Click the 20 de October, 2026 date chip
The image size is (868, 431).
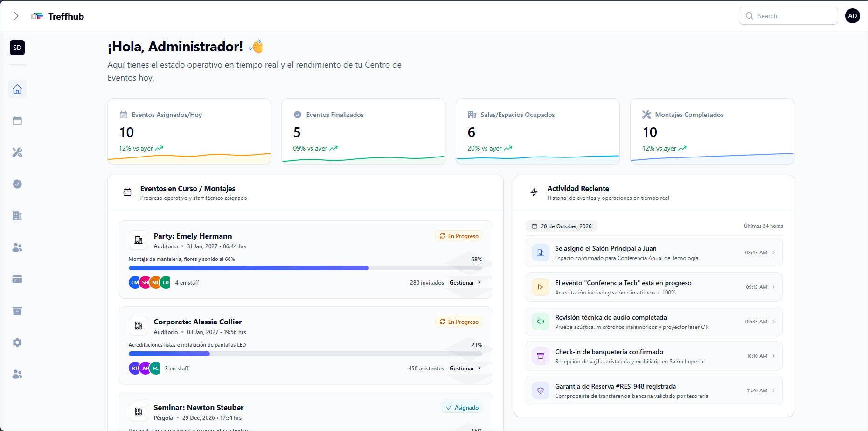[562, 226]
